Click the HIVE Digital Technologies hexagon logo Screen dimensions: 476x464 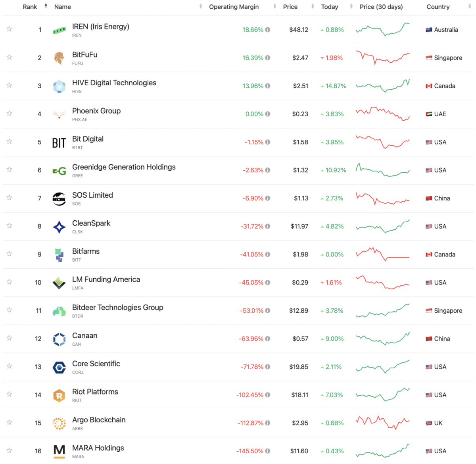pyautogui.click(x=59, y=86)
